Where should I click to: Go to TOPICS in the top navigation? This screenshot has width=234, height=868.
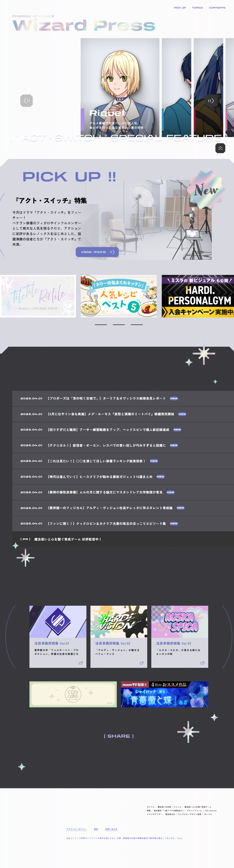pos(197,8)
